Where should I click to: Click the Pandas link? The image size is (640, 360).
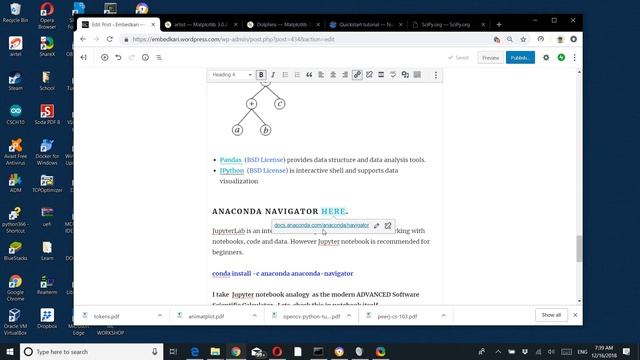(230, 160)
